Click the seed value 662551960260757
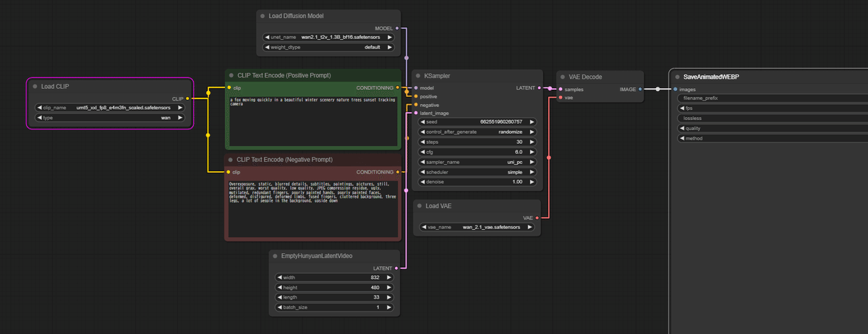 pyautogui.click(x=501, y=122)
